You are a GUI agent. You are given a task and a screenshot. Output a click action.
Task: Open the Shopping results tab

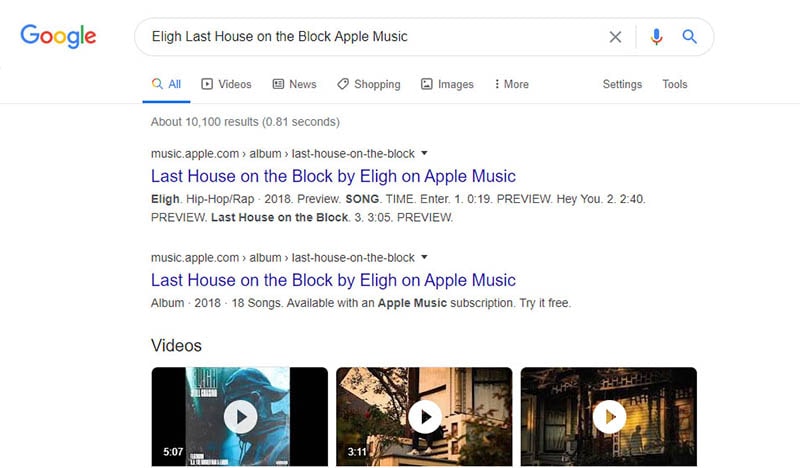tap(369, 84)
